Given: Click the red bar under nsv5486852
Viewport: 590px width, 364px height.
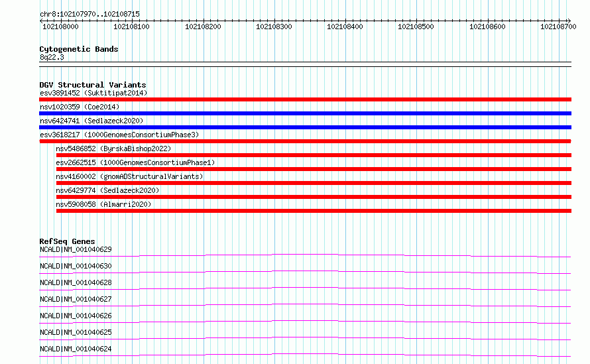Looking at the screenshot, I should click(314, 155).
